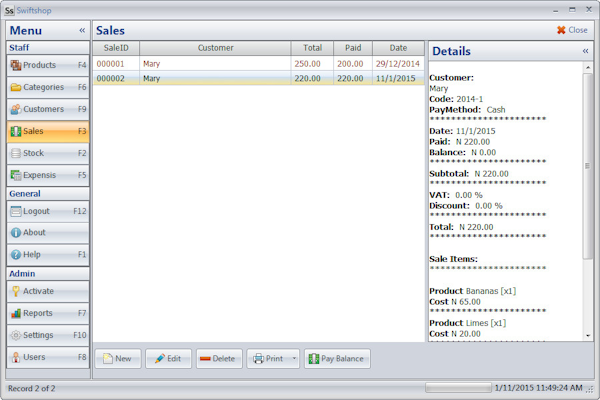Viewport: 600px width, 400px height.
Task: Maximize the Swiftshop window
Action: (x=572, y=10)
